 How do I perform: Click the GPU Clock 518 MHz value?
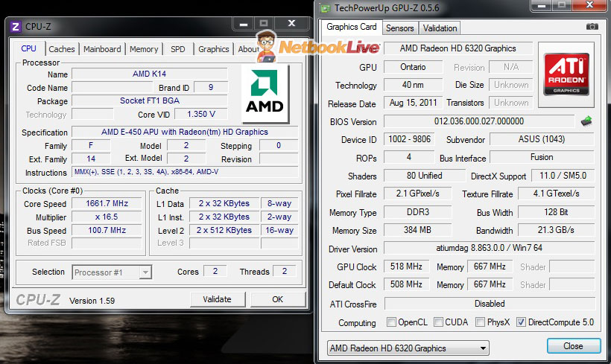click(x=406, y=266)
